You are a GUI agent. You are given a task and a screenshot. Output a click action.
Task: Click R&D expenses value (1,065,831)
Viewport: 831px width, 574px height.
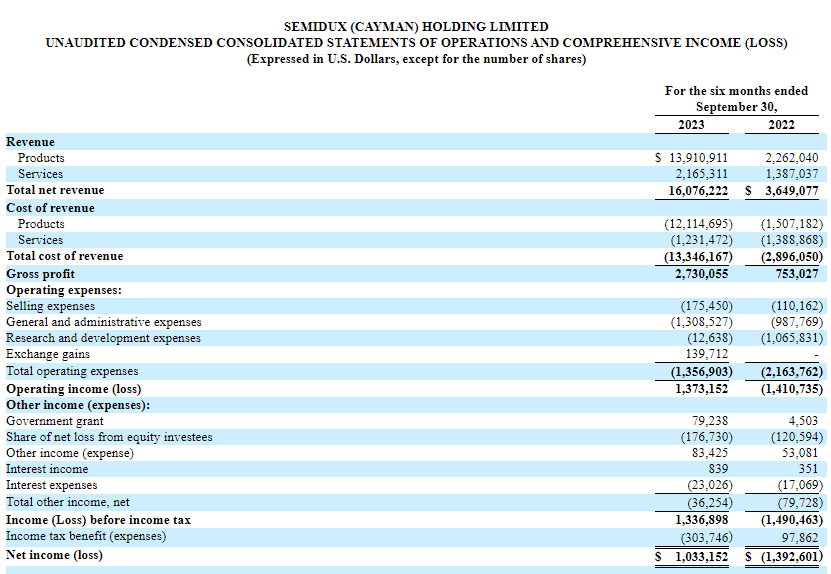(792, 338)
